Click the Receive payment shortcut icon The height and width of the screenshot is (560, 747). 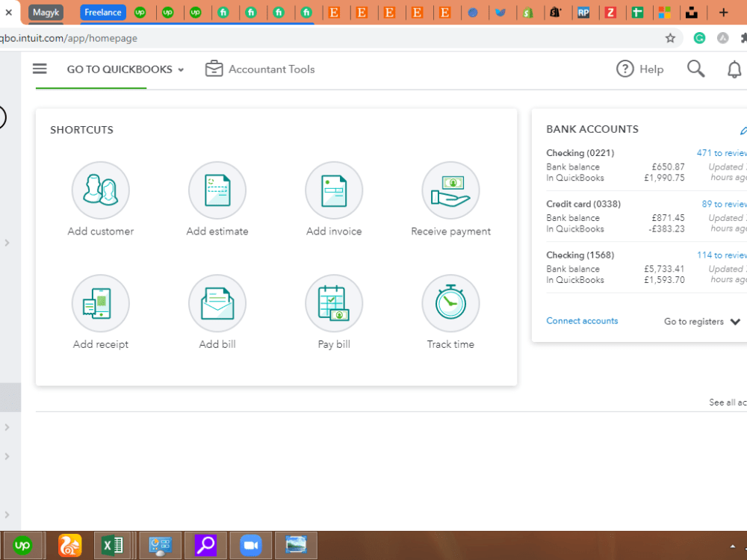coord(450,190)
